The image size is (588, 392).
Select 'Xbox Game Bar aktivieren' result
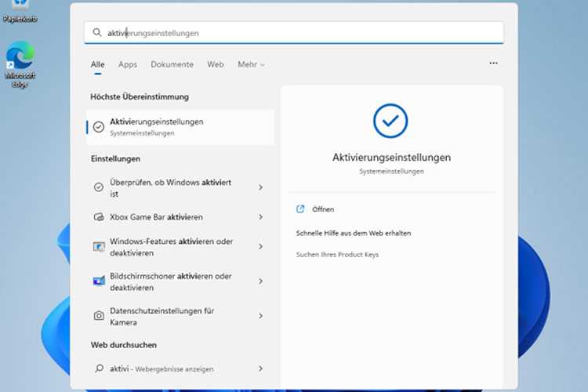click(180, 217)
